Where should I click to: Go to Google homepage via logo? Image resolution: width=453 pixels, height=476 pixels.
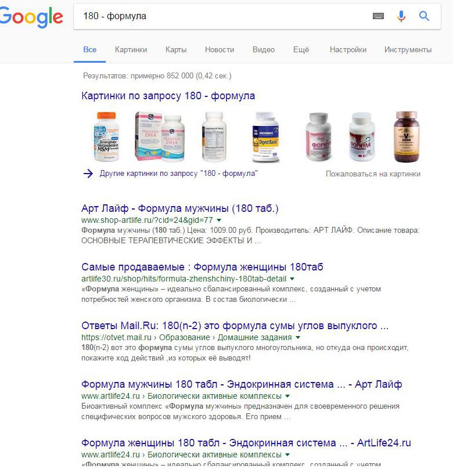31,17
